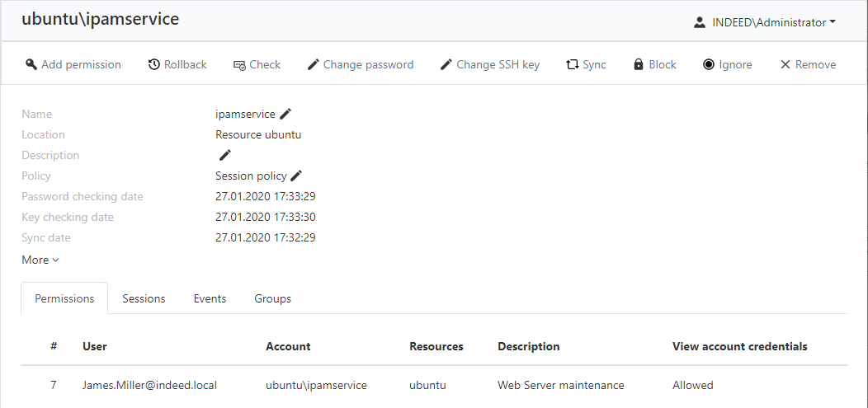The image size is (868, 408).
Task: Click the Change SSH key pencil icon
Action: [x=446, y=64]
